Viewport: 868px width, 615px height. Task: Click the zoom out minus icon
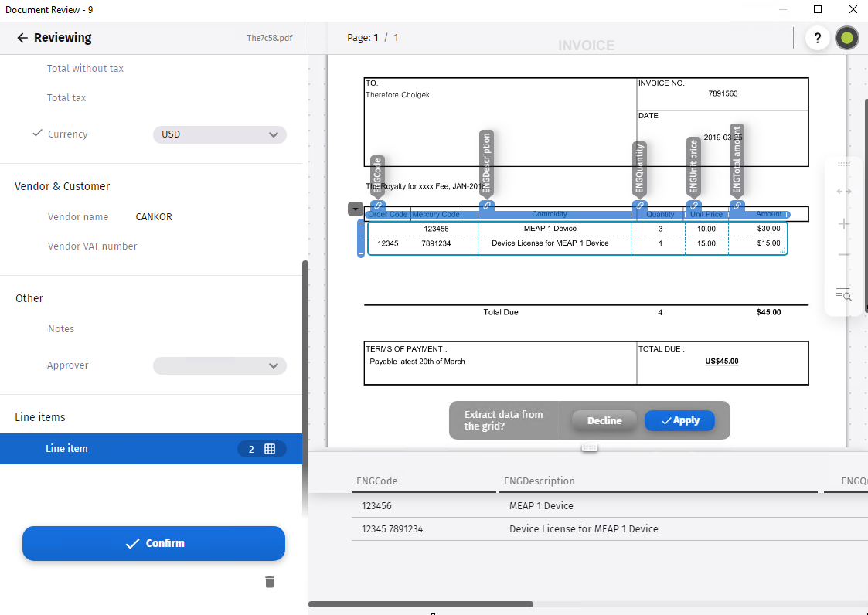tap(844, 255)
